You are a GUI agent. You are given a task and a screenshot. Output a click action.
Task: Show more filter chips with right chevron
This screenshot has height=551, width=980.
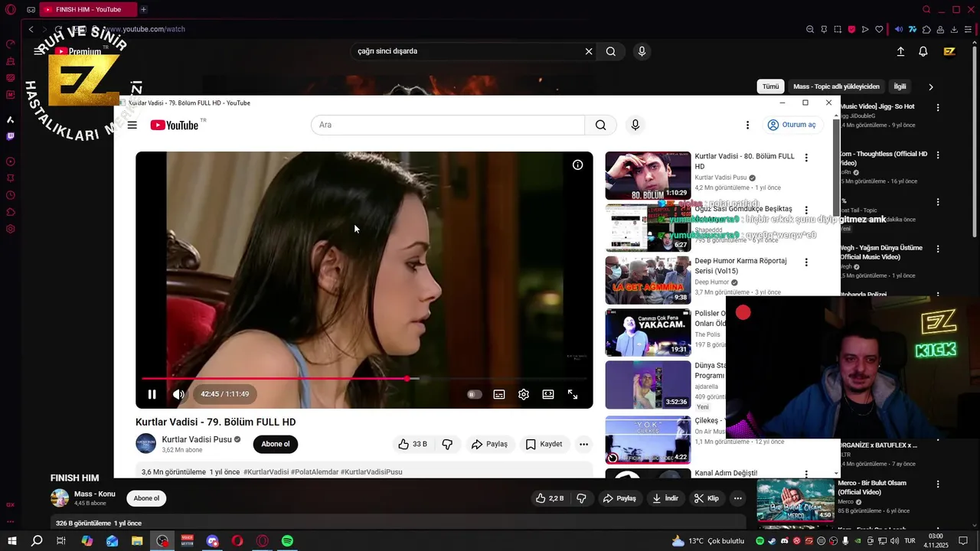931,86
